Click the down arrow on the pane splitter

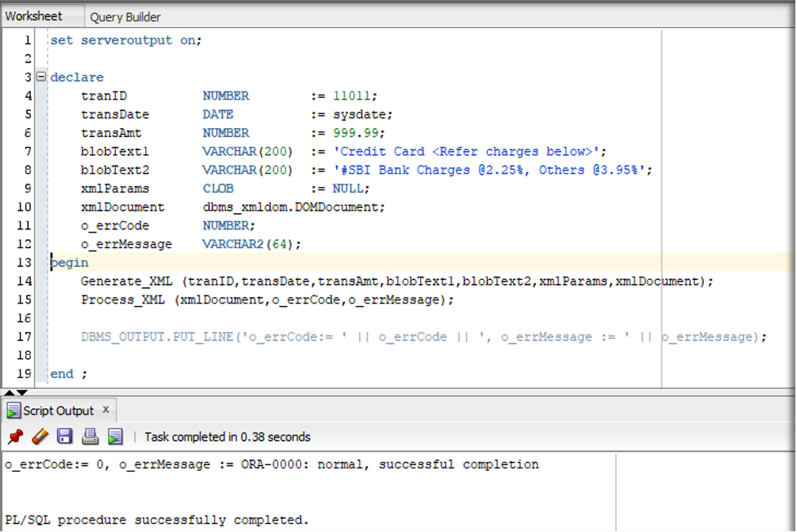pyautogui.click(x=22, y=393)
